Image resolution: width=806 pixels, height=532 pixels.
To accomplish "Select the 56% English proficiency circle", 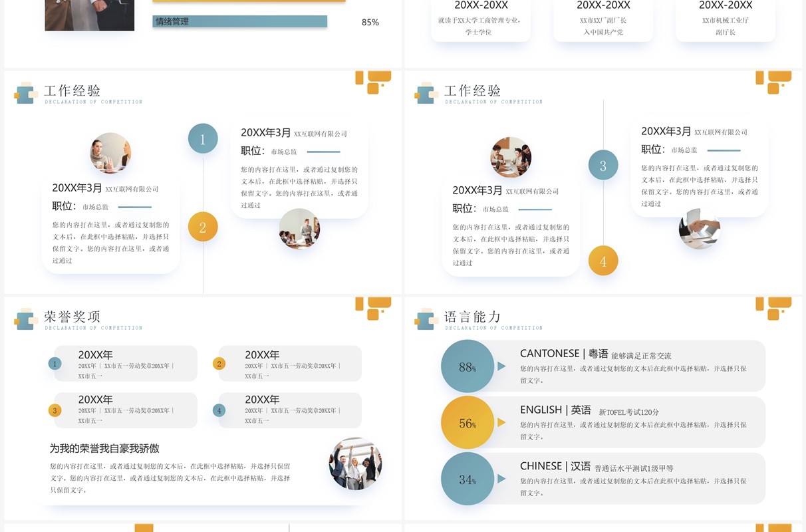I will point(468,422).
